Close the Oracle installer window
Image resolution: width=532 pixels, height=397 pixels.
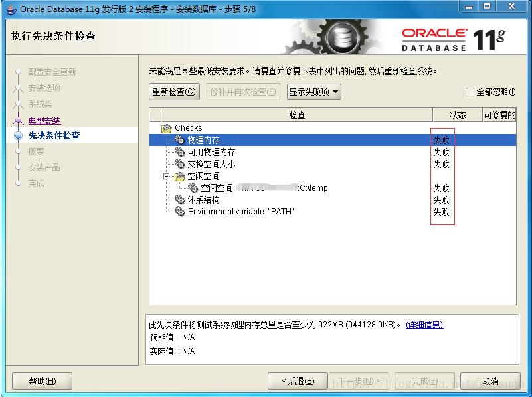[x=511, y=7]
